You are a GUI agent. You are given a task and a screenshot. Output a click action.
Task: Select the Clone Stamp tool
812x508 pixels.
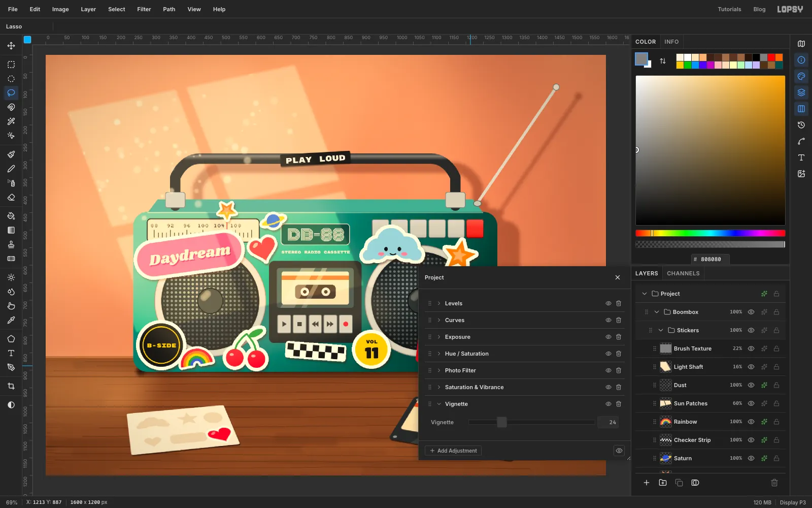(x=11, y=244)
